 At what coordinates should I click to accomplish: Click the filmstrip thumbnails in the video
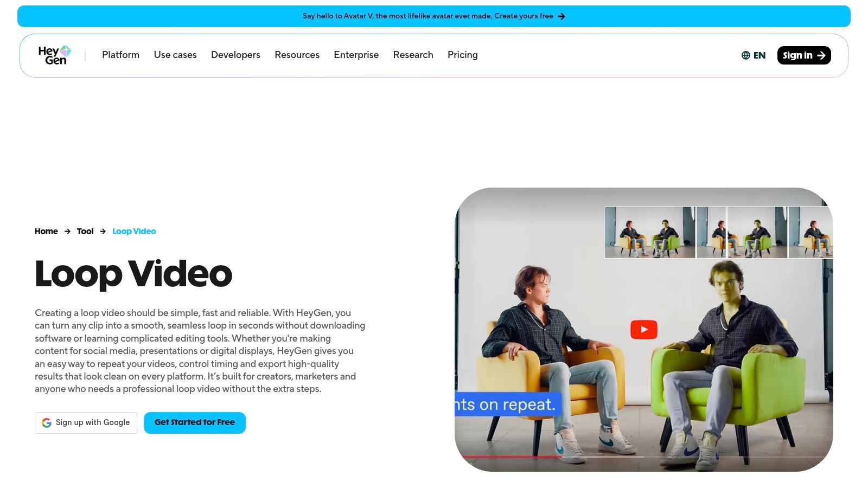click(718, 232)
